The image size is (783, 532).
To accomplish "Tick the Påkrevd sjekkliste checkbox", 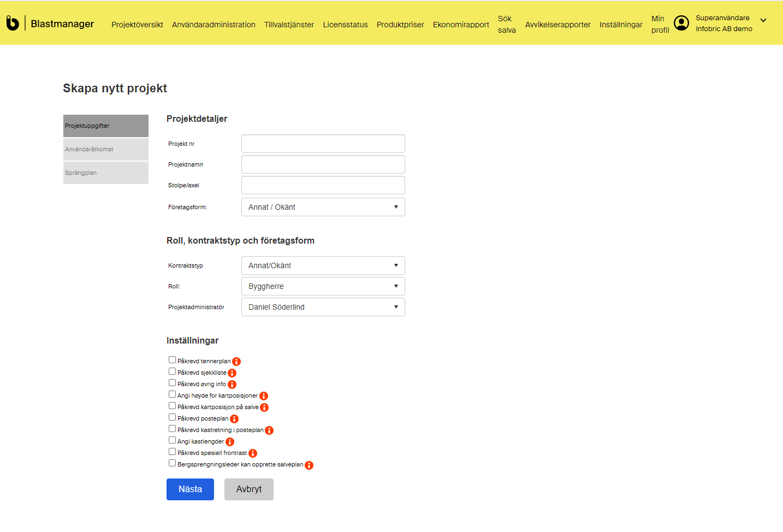I will (x=172, y=371).
